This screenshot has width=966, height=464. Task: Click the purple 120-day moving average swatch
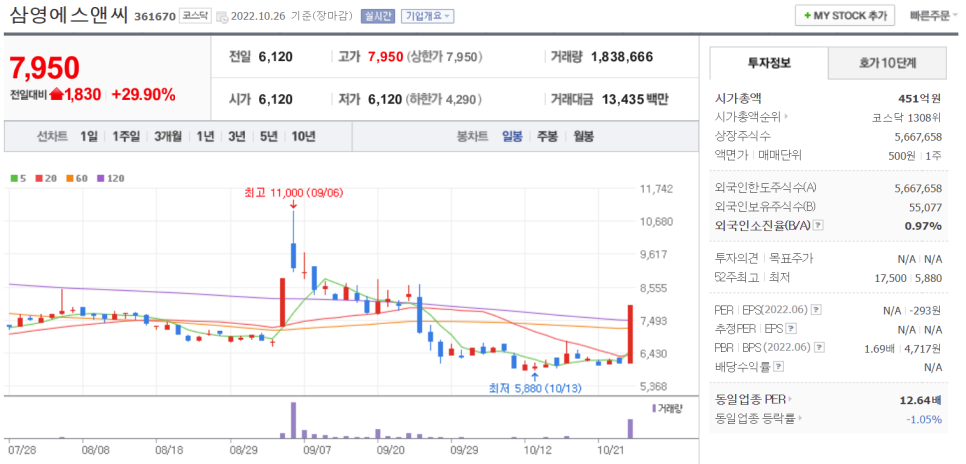pos(100,179)
